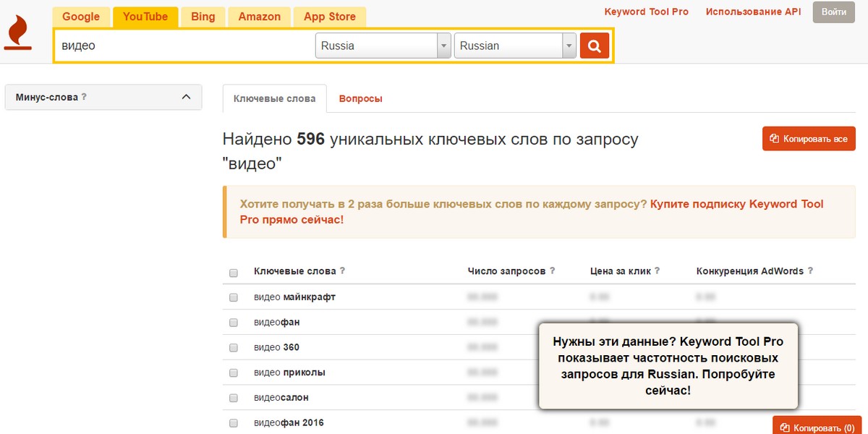Switch to the Amazon tab
Screen dimensions: 868x434
(260, 17)
